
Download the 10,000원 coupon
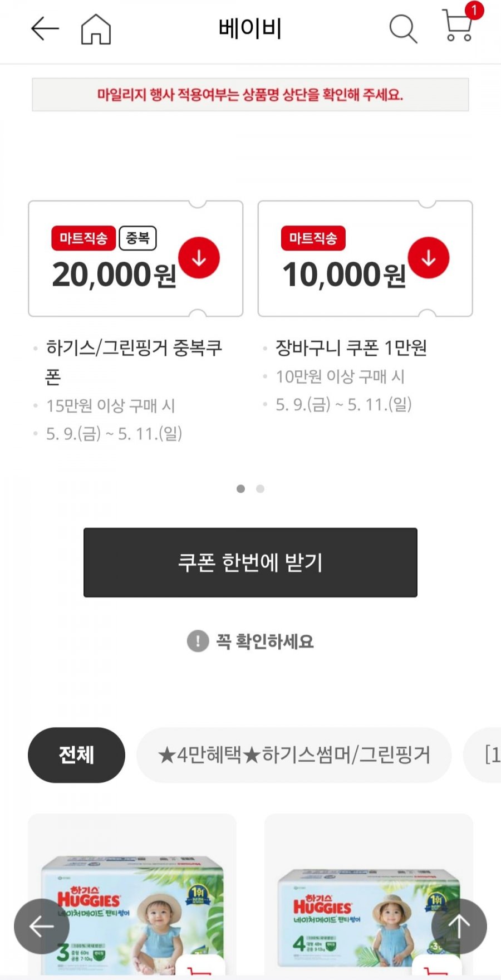point(428,258)
